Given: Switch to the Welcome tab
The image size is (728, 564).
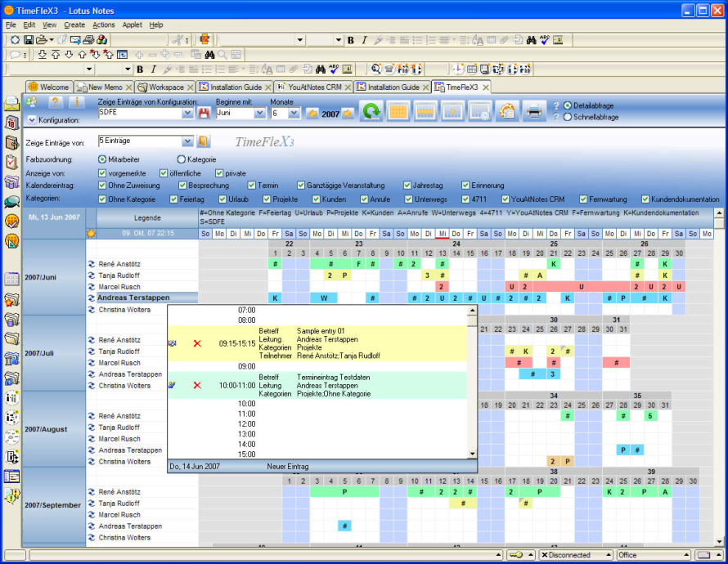Looking at the screenshot, I should pos(49,87).
